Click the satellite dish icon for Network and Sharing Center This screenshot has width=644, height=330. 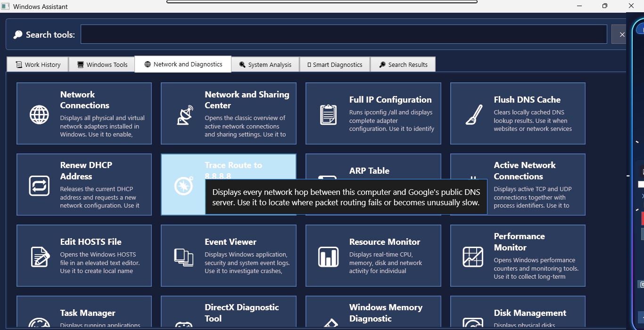click(184, 114)
